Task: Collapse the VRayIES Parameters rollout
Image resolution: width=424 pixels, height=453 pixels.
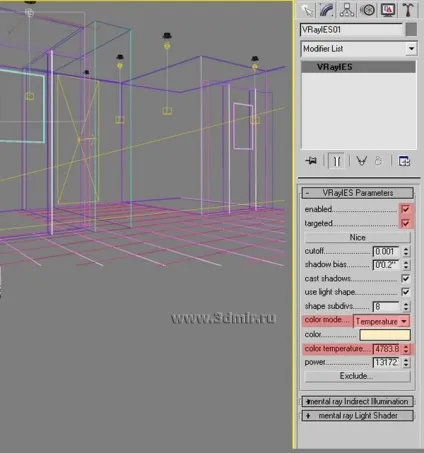Action: point(357,193)
